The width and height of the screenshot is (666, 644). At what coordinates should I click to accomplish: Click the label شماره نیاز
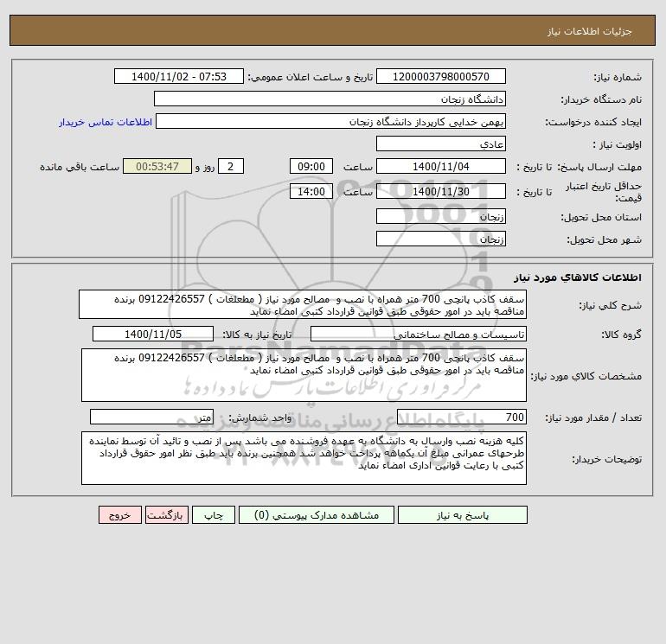(618, 77)
